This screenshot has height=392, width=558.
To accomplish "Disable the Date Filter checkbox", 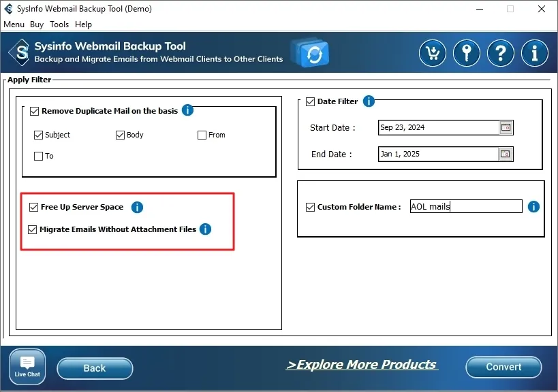I will click(x=310, y=102).
